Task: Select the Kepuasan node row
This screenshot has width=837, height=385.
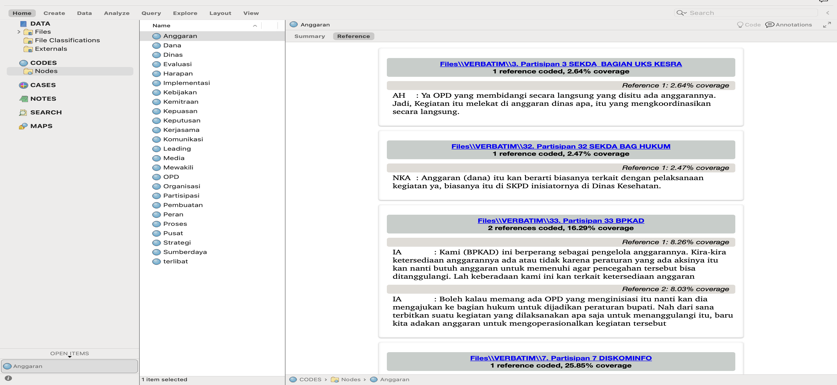Action: click(x=212, y=111)
